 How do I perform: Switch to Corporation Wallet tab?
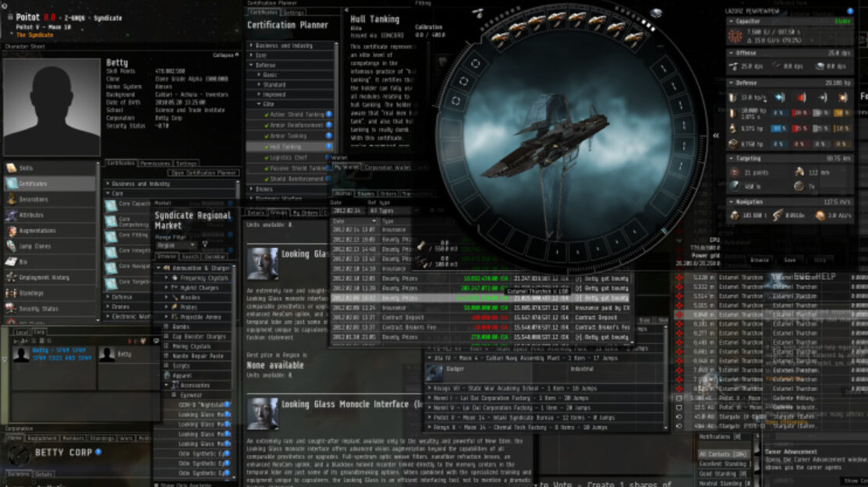(x=388, y=167)
